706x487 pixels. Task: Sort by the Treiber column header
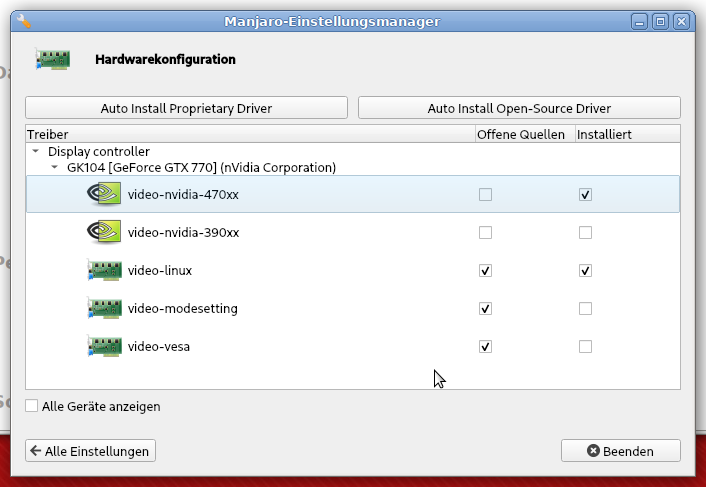pyautogui.click(x=250, y=134)
